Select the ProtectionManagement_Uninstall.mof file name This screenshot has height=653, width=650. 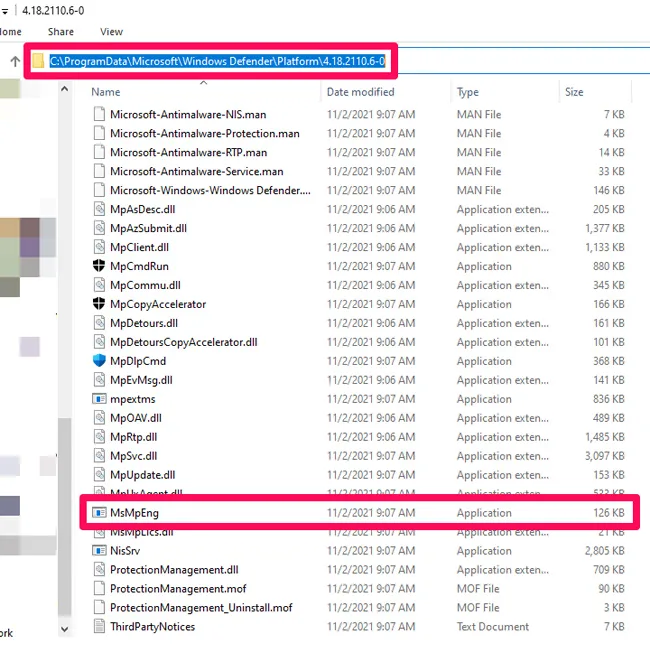[201, 608]
